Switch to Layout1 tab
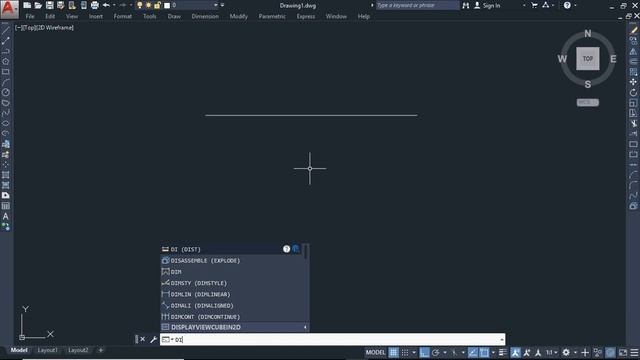Viewport: 640px width, 360px height. tap(47, 350)
